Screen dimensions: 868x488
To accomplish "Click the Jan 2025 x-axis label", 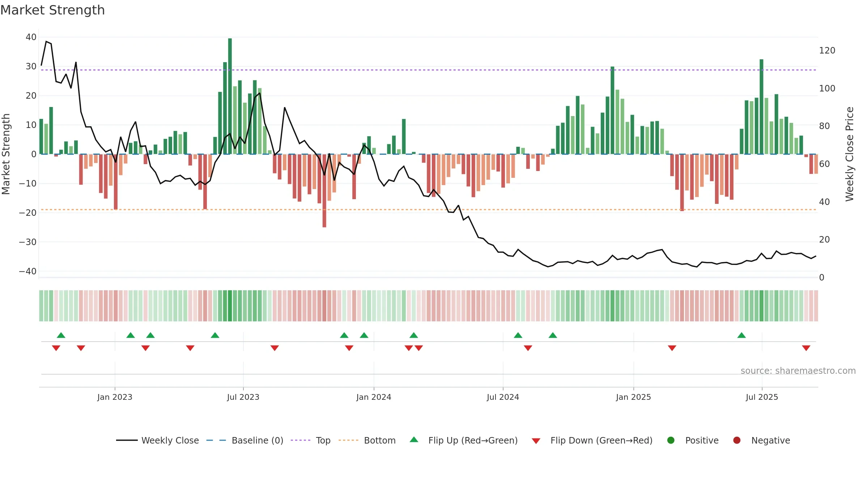I will [633, 397].
